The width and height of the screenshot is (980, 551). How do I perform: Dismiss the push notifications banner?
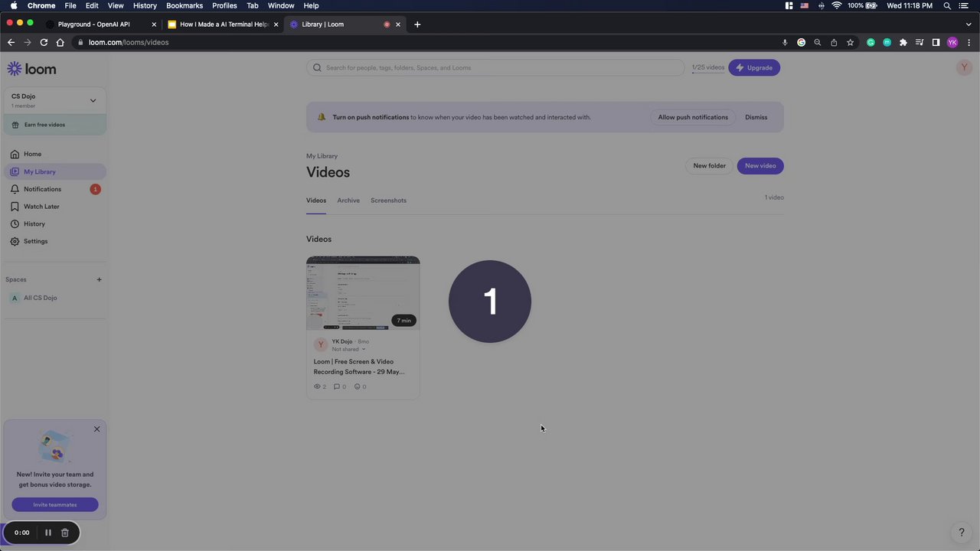point(756,117)
